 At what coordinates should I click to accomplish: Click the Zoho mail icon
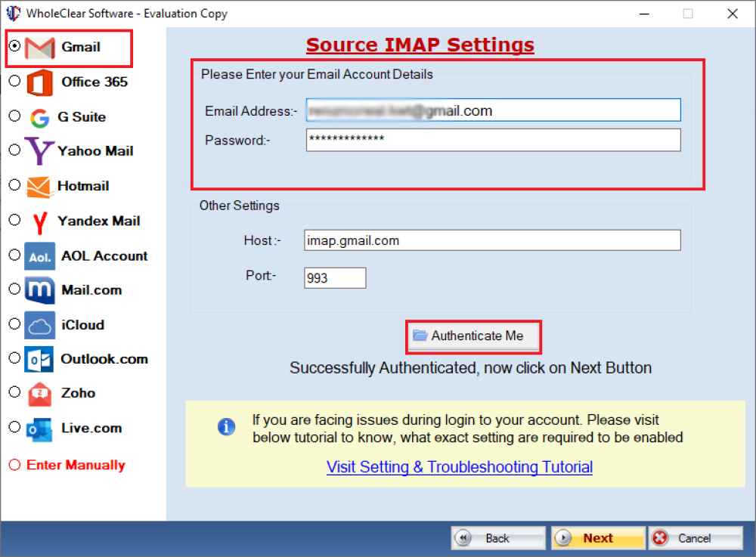[x=39, y=393]
